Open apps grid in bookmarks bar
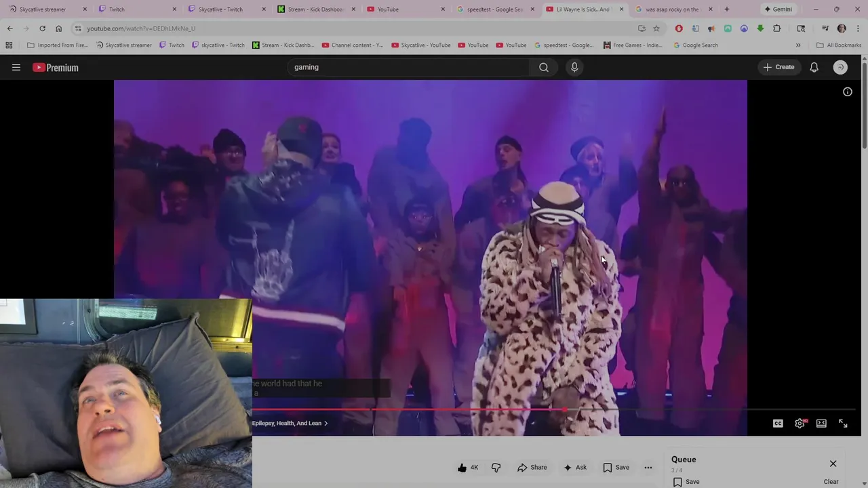Screen dimensions: 868x488 (x=9, y=45)
